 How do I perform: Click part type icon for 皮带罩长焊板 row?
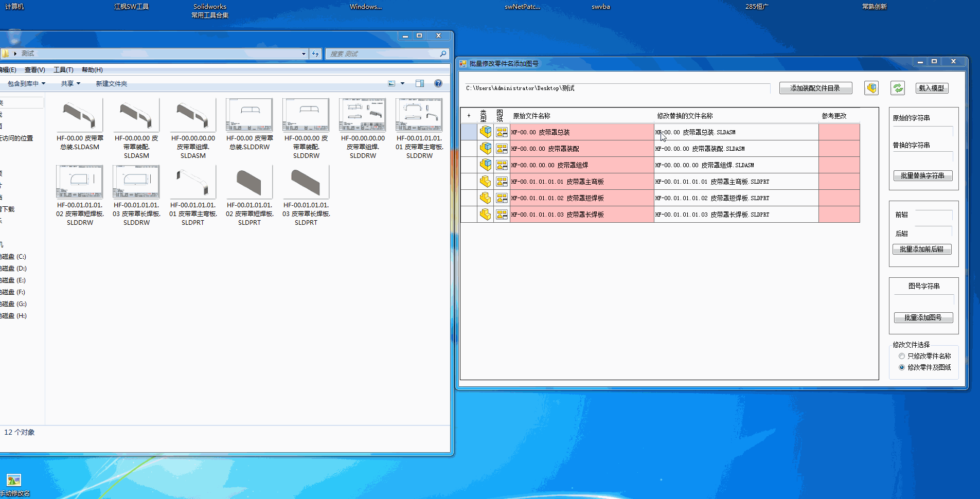[485, 214]
